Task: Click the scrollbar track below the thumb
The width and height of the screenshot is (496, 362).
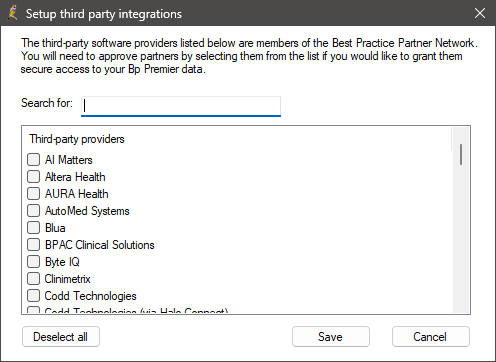Action: click(x=461, y=240)
